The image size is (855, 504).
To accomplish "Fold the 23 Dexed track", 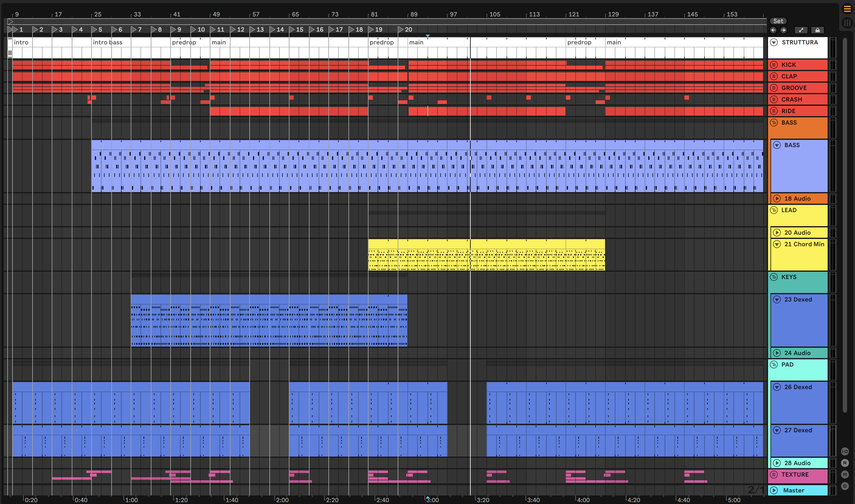I will point(777,299).
